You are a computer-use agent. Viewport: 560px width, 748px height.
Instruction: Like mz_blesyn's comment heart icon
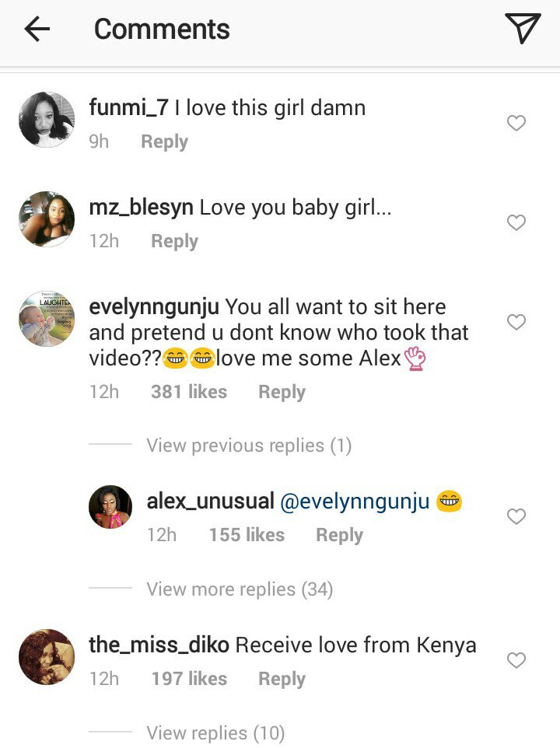(x=516, y=222)
